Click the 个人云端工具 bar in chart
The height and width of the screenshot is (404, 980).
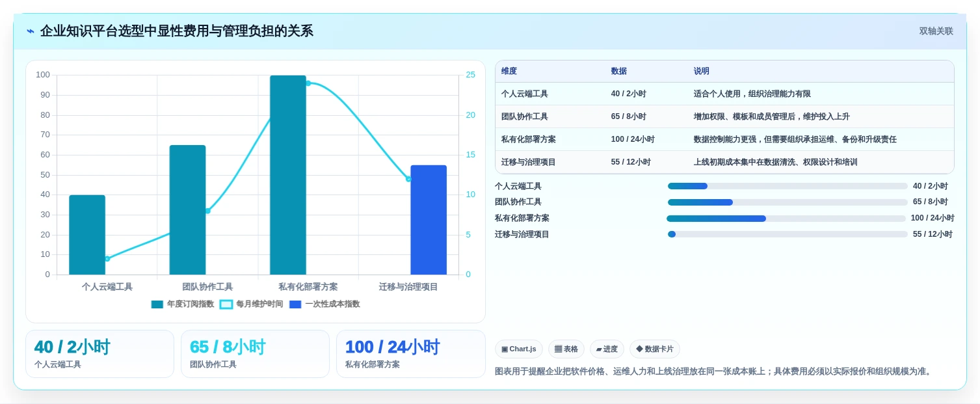(x=87, y=235)
